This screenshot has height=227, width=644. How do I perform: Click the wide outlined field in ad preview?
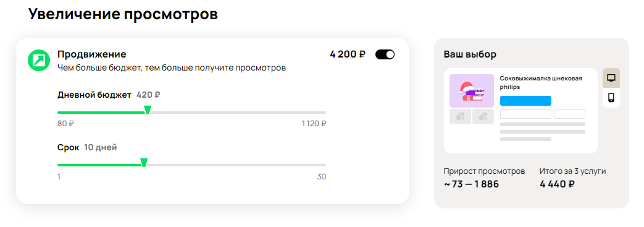pos(525,114)
